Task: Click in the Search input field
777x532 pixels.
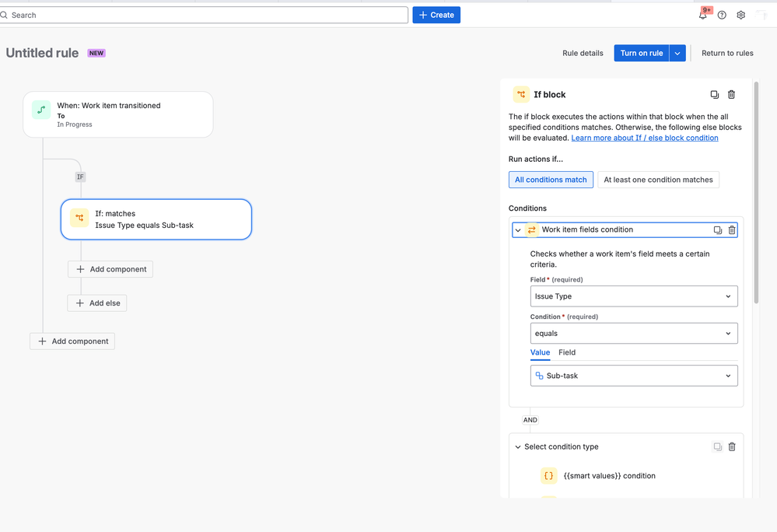Action: [x=204, y=15]
